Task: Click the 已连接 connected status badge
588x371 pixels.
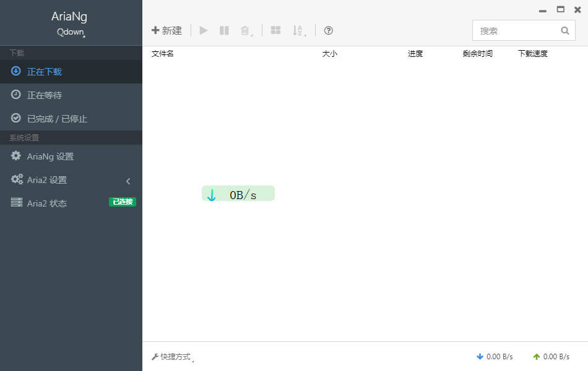Action: tap(122, 202)
